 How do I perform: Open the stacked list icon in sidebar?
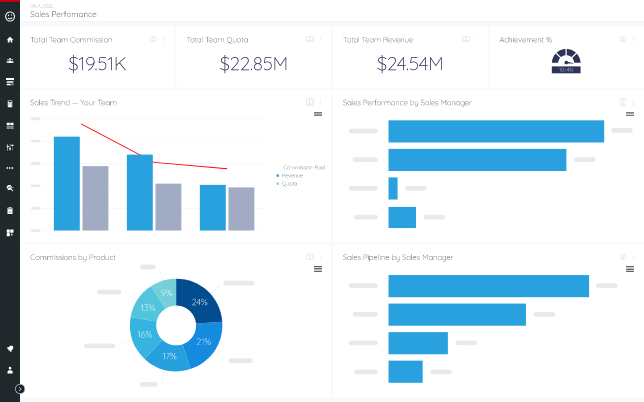(x=10, y=82)
